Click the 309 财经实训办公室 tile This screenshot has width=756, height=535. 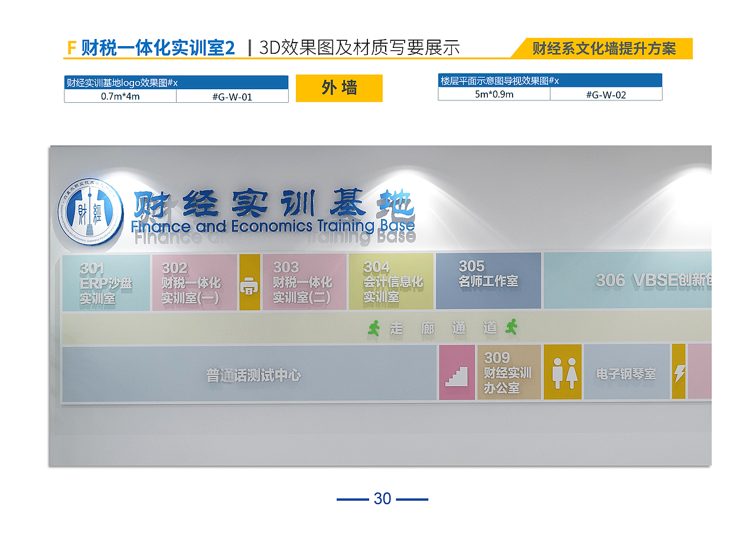pyautogui.click(x=509, y=373)
